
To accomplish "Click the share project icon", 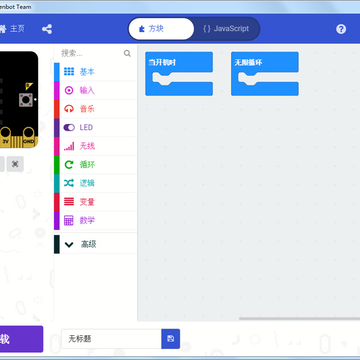I will [47, 29].
